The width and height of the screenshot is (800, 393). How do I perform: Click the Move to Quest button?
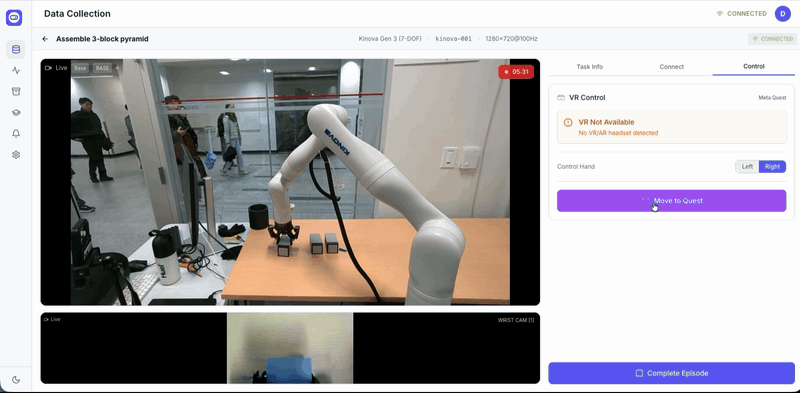coord(671,201)
